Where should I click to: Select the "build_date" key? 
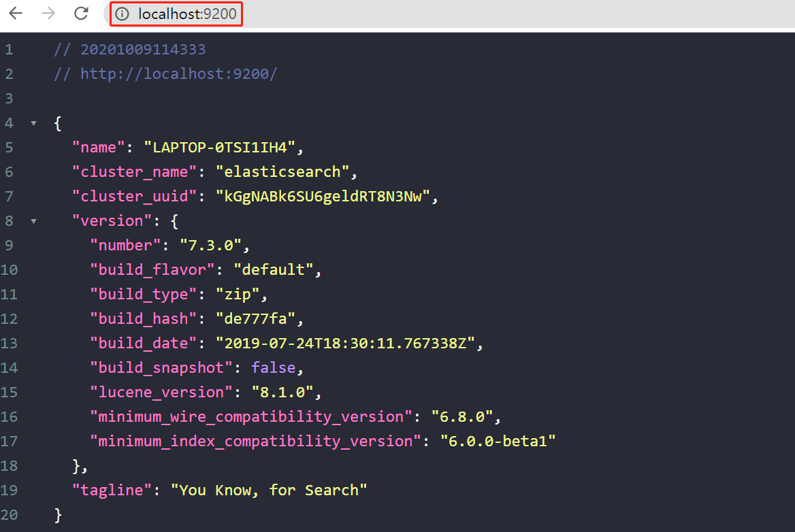coord(144,344)
